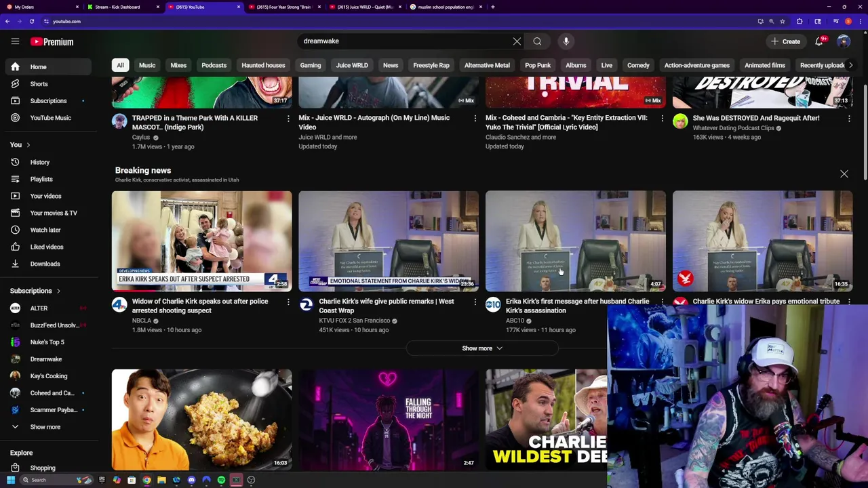The width and height of the screenshot is (868, 488).
Task: Clear the search box text
Action: coord(517,41)
